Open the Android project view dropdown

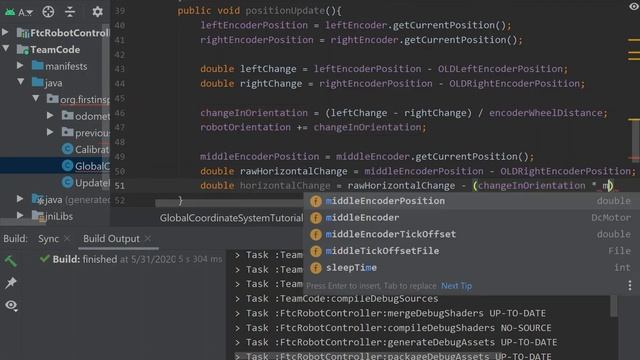click(x=19, y=12)
